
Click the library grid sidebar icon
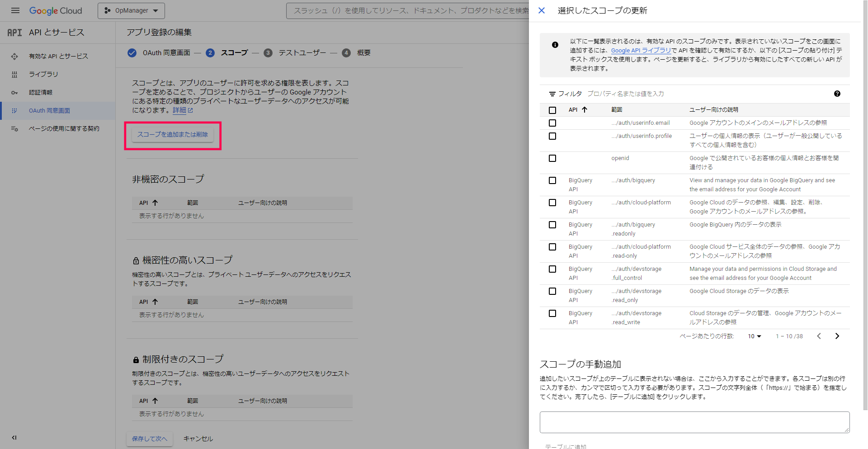pos(14,74)
